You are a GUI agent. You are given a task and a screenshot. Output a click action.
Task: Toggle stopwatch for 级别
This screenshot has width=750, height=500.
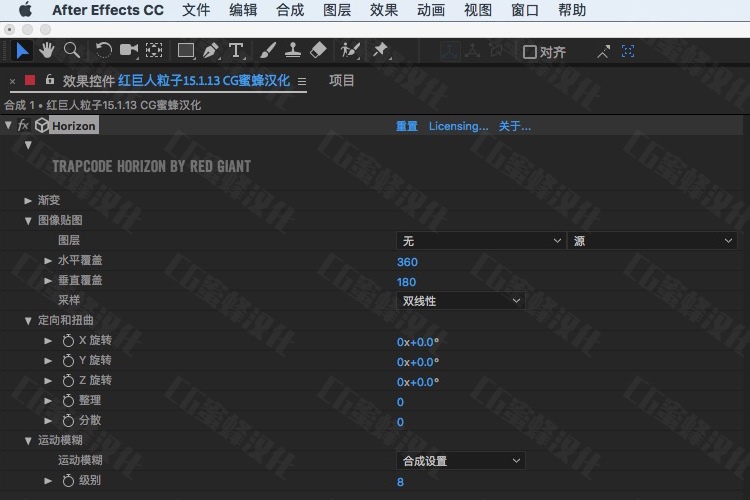pos(68,481)
